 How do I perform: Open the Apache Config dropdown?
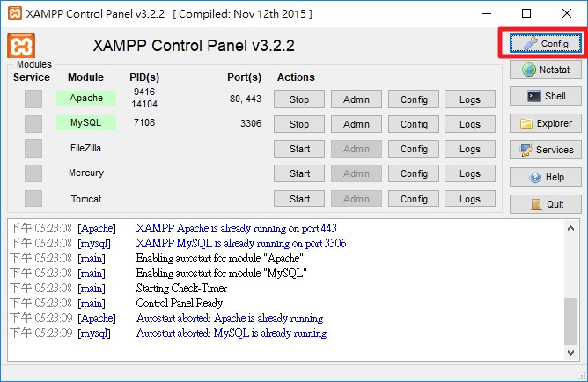pyautogui.click(x=414, y=99)
